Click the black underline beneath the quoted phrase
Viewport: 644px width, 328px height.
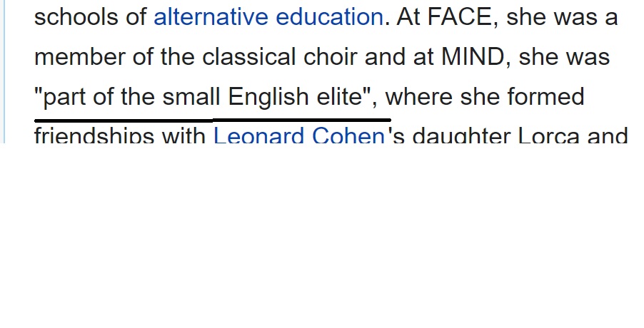(x=212, y=121)
